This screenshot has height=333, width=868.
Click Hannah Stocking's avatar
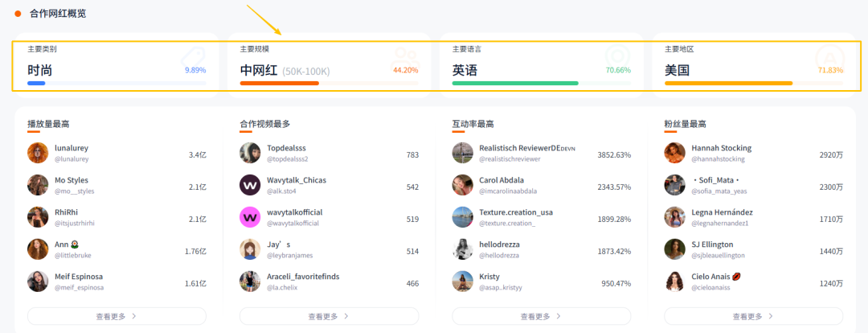click(x=674, y=153)
